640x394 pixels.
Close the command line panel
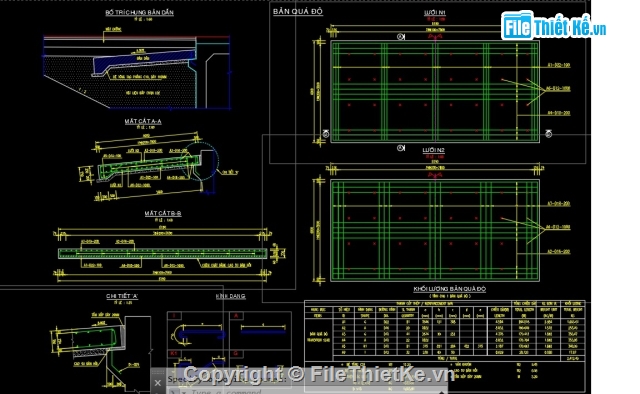158,383
